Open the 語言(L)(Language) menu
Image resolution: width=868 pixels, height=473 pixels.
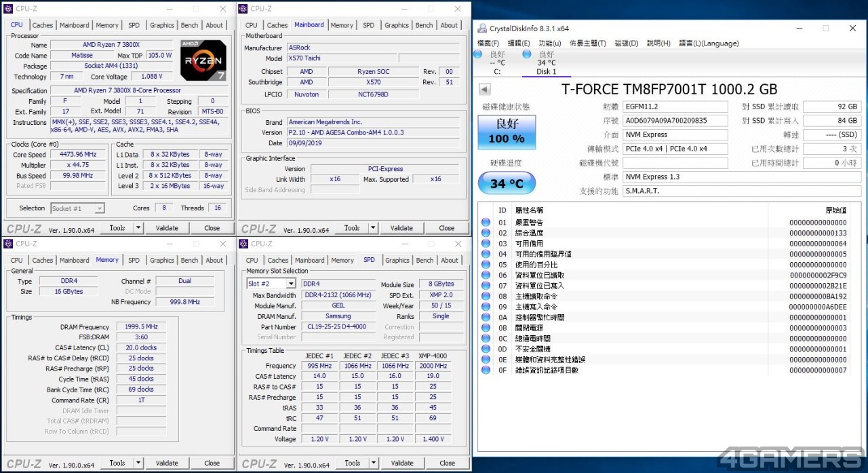click(x=709, y=43)
